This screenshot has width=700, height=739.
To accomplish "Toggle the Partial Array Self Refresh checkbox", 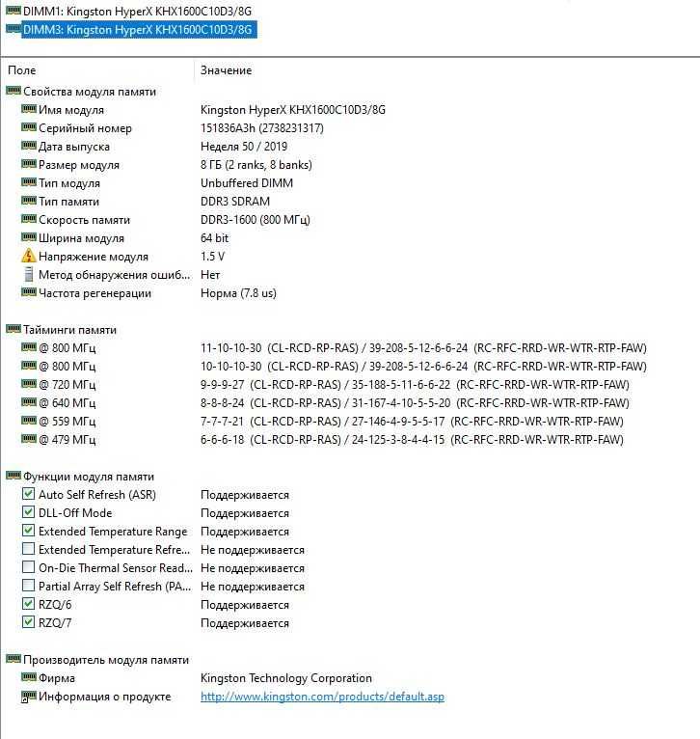I will click(28, 586).
